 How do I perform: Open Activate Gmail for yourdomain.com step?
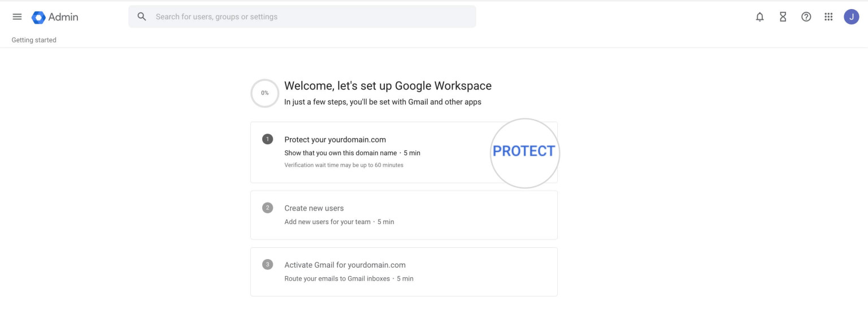point(404,272)
